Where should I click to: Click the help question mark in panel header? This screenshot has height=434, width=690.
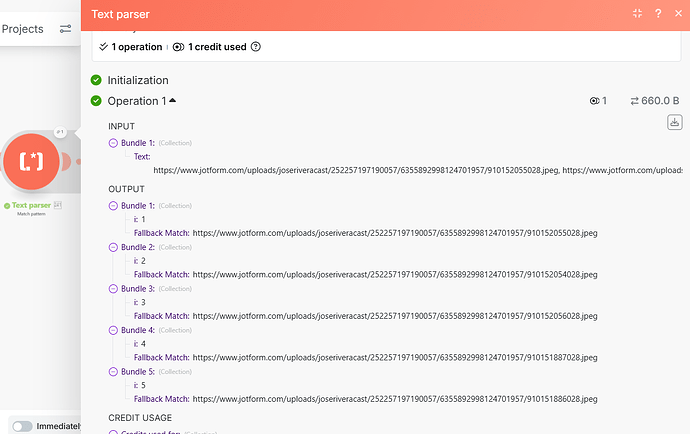tap(658, 14)
